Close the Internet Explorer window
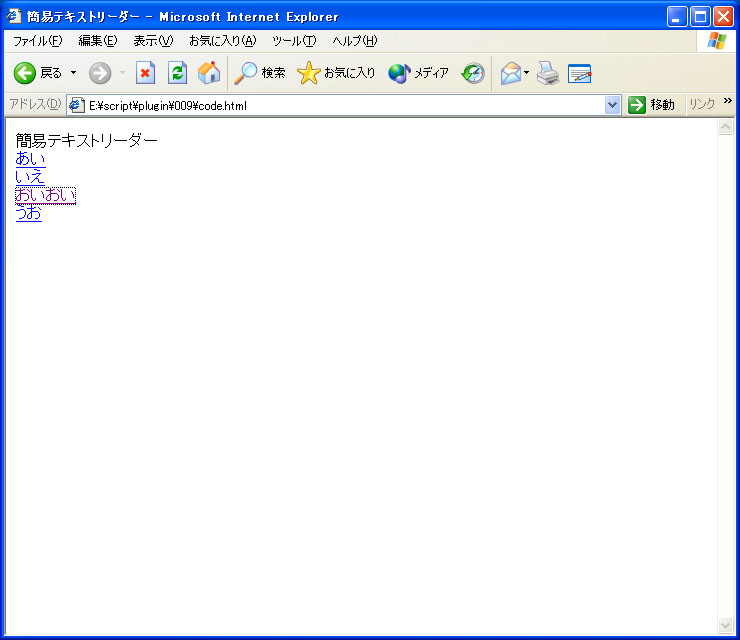Screen dimensions: 740x640 (723, 17)
